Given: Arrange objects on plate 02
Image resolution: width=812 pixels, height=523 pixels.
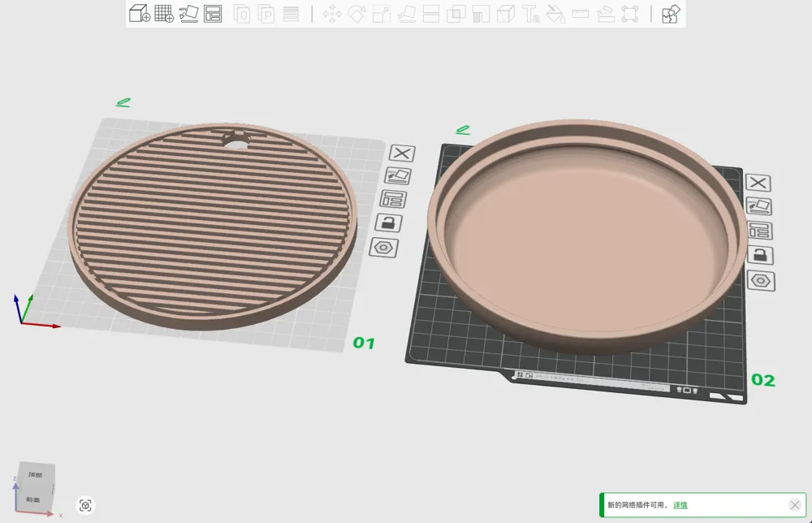Looking at the screenshot, I should (x=760, y=231).
